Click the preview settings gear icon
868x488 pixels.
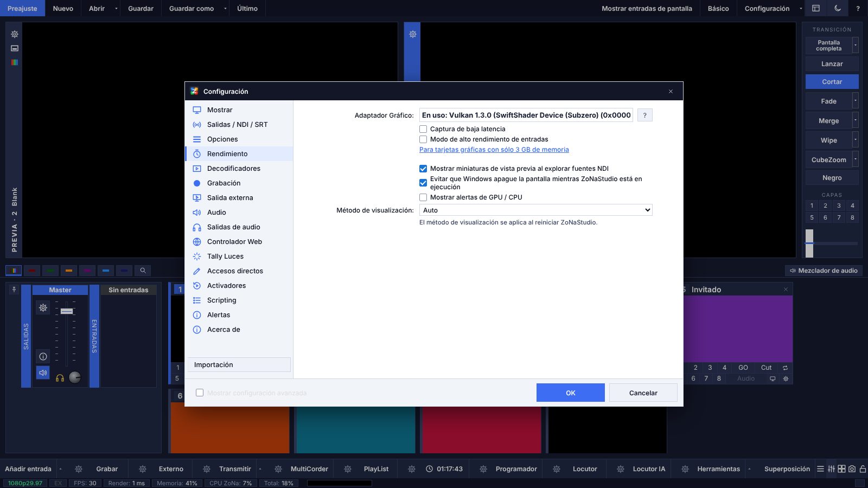click(x=15, y=34)
